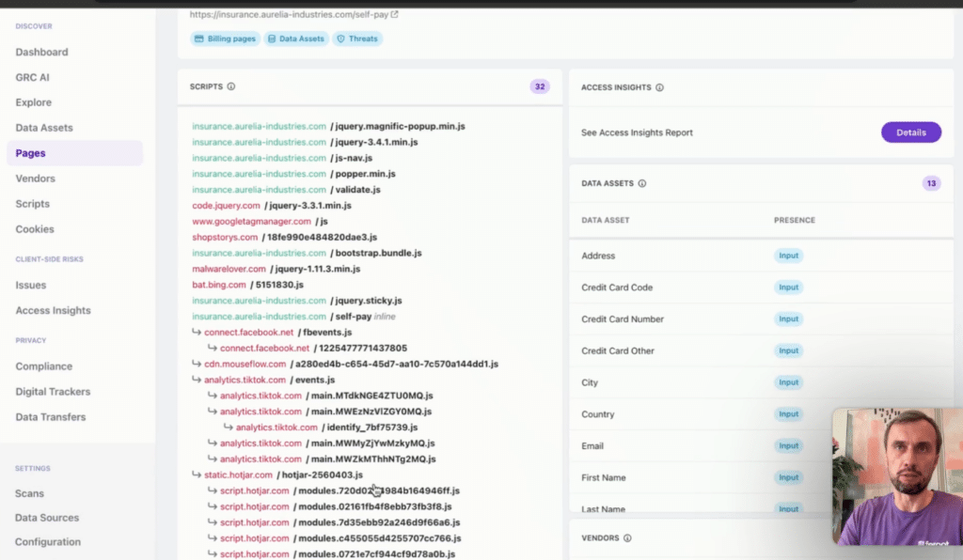Select the Address data asset row
Viewport: 963px width, 560px height.
point(761,256)
